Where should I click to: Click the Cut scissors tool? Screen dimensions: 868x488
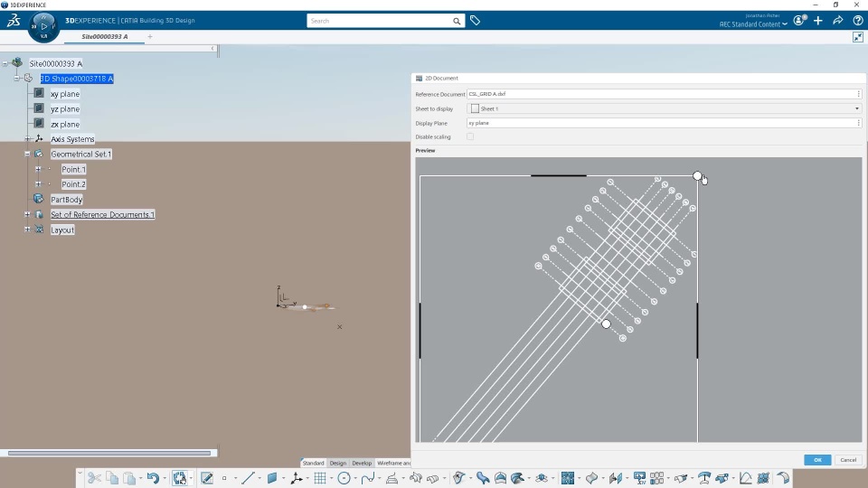[x=94, y=478]
